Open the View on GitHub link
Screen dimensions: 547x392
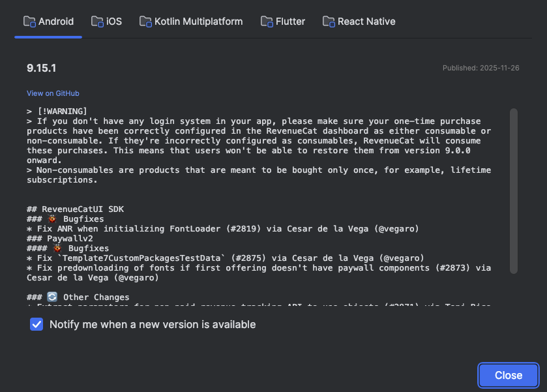pyautogui.click(x=53, y=93)
